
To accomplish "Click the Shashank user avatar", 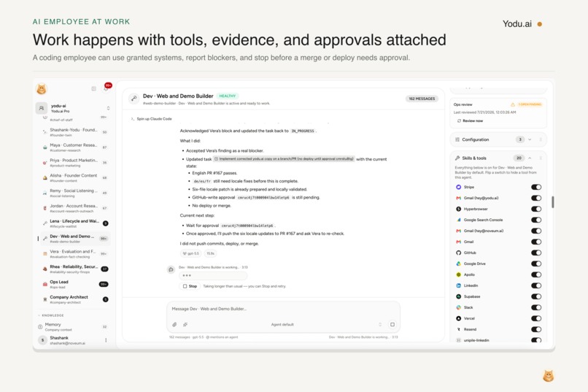I will click(42, 340).
